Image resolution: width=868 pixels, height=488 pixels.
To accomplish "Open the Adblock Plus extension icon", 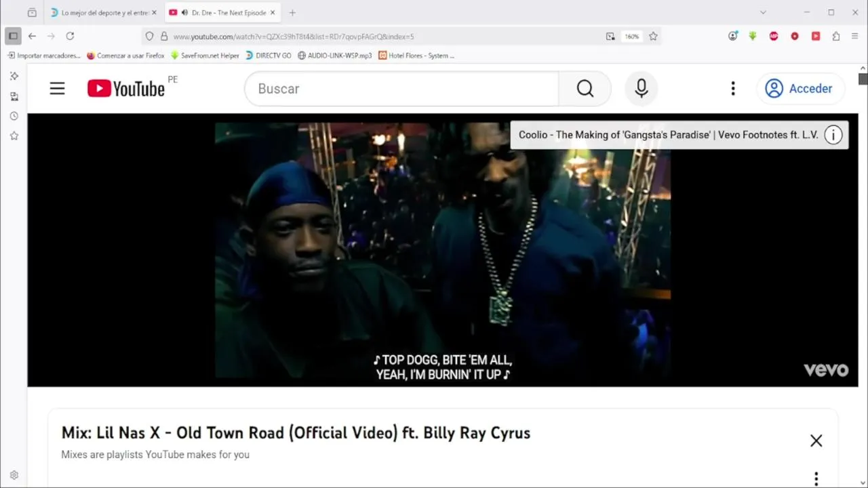I will point(774,36).
